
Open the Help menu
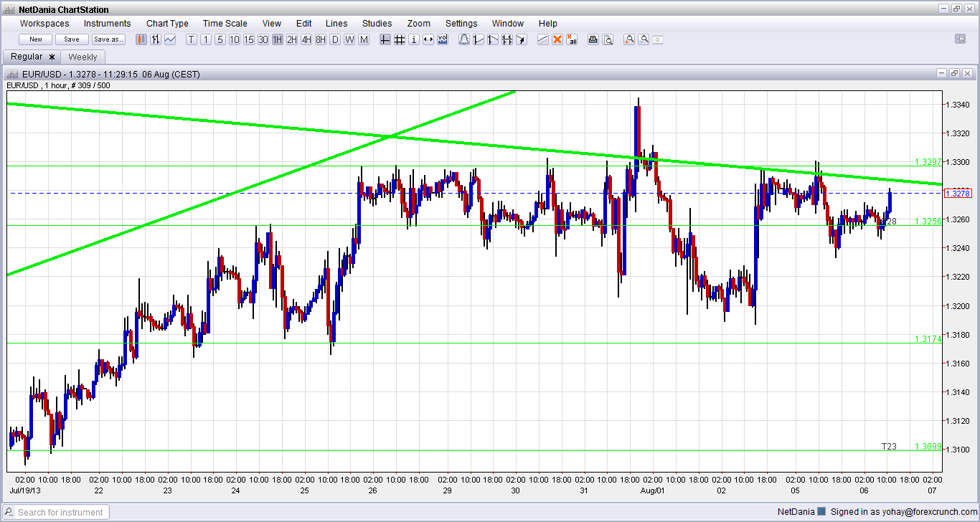coord(548,24)
